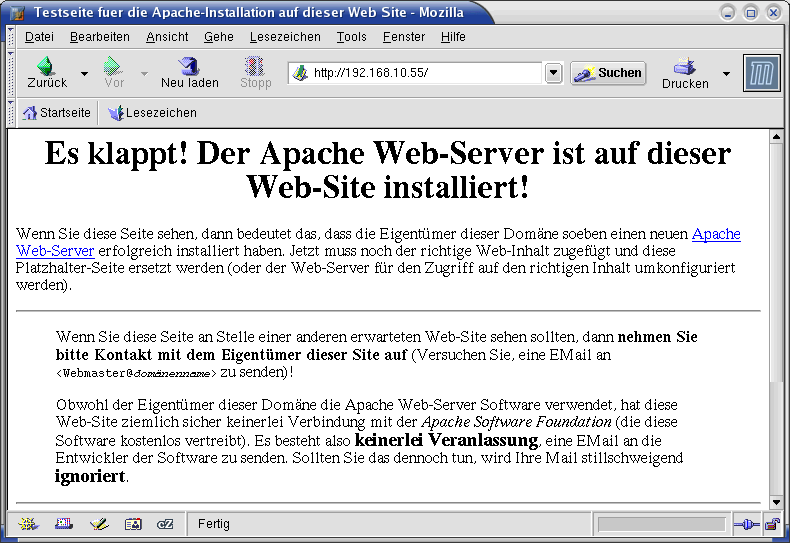Screen dimensions: 790x543
Task: Open the Lesezeichen menu
Action: [x=285, y=37]
